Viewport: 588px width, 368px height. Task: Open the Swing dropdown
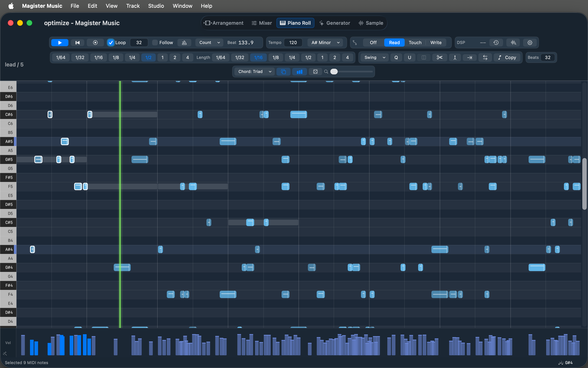[x=374, y=57]
